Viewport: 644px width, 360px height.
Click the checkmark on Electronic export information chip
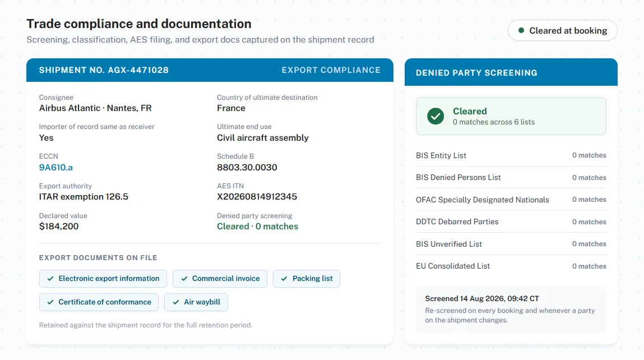coord(50,279)
